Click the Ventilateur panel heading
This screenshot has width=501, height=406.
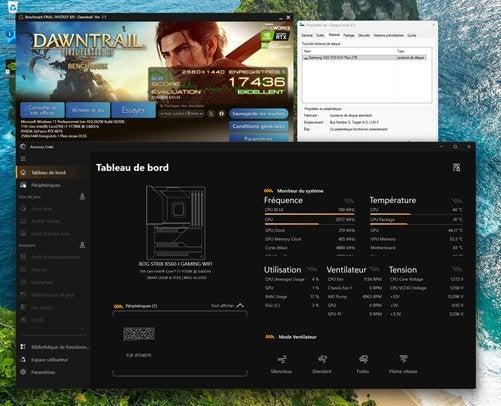pyautogui.click(x=346, y=269)
